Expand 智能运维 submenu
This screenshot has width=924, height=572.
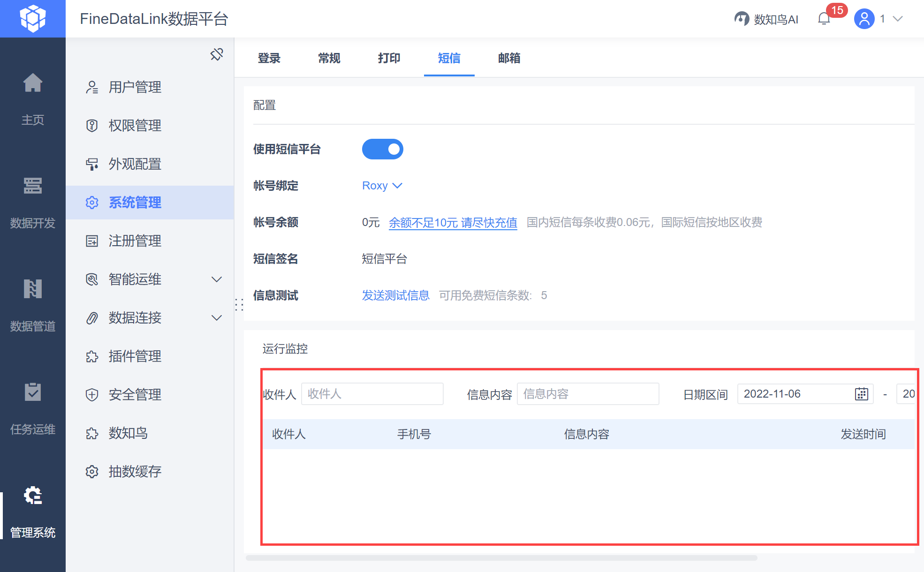coord(216,279)
